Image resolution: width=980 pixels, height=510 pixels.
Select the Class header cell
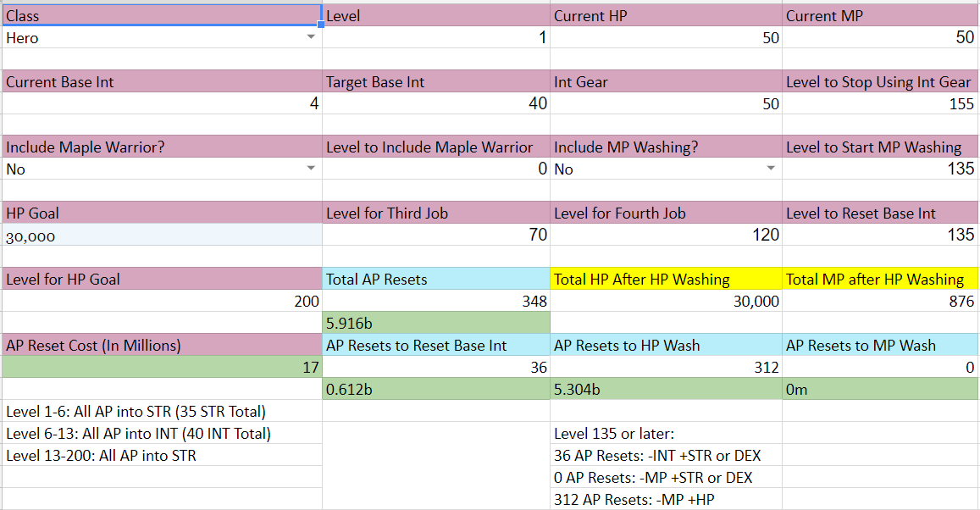(162, 15)
